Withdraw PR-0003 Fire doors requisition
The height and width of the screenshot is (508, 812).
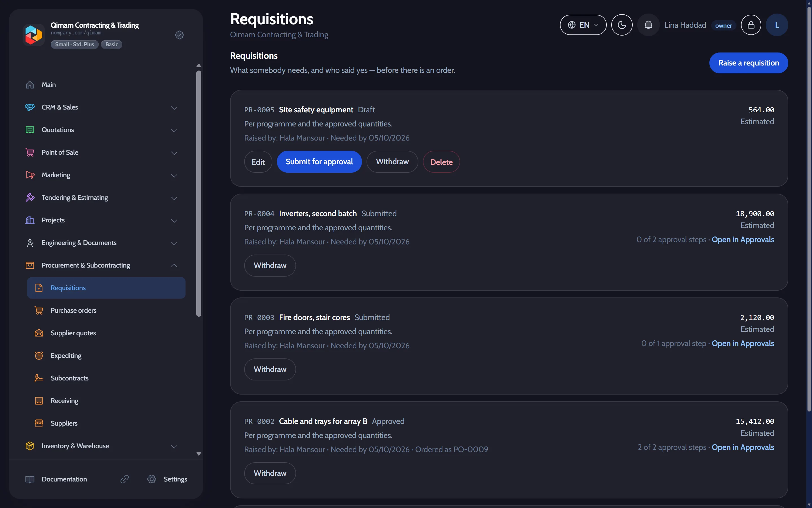(x=270, y=369)
